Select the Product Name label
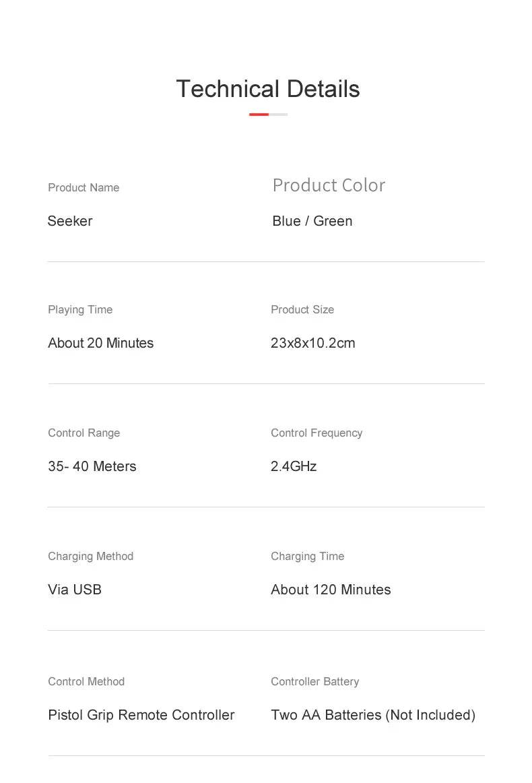Screen dimensions: 532x783 click(x=84, y=187)
